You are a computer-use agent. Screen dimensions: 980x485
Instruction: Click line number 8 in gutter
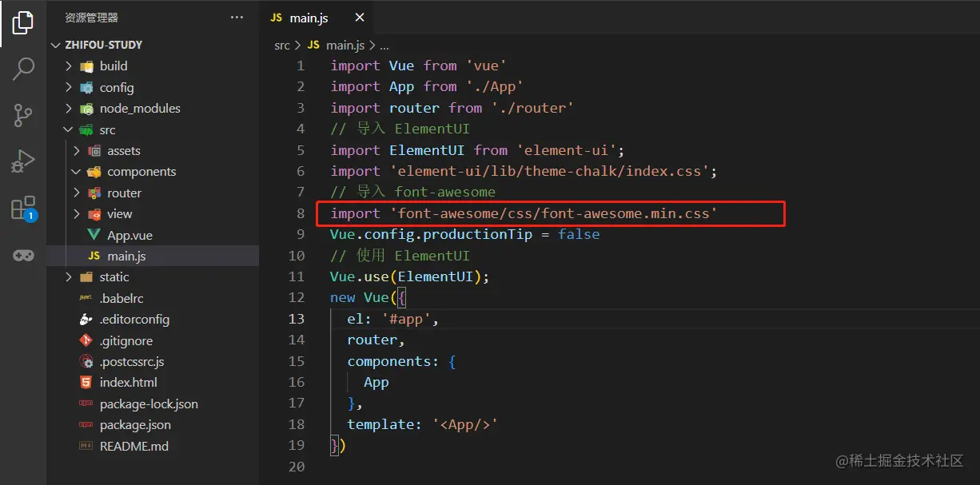(x=301, y=213)
